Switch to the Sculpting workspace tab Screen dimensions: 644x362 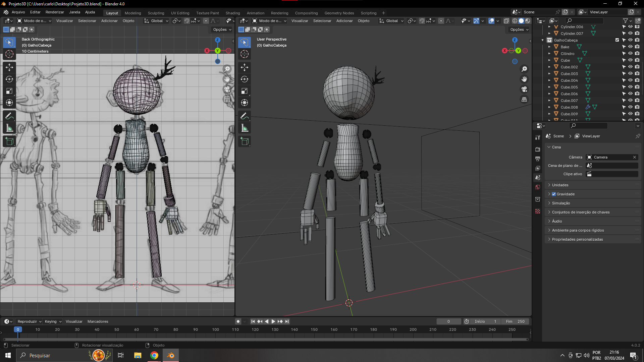(x=156, y=13)
